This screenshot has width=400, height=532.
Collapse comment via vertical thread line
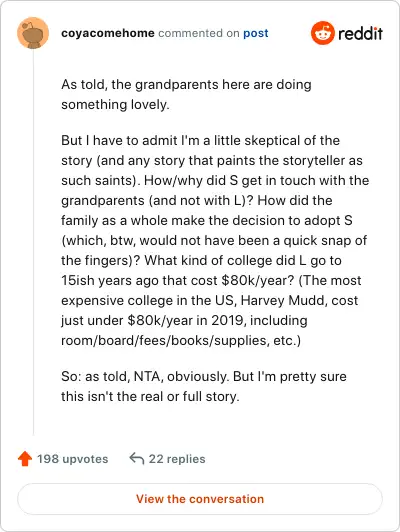(x=33, y=242)
